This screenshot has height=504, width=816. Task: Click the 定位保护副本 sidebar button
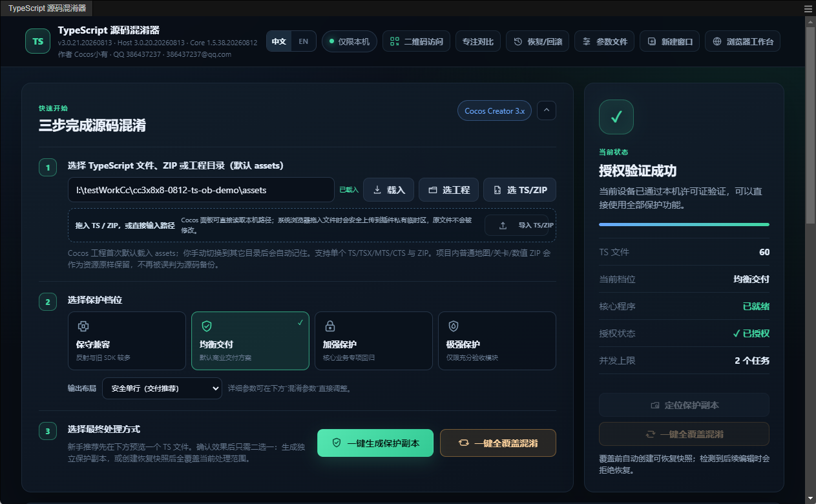tap(684, 405)
